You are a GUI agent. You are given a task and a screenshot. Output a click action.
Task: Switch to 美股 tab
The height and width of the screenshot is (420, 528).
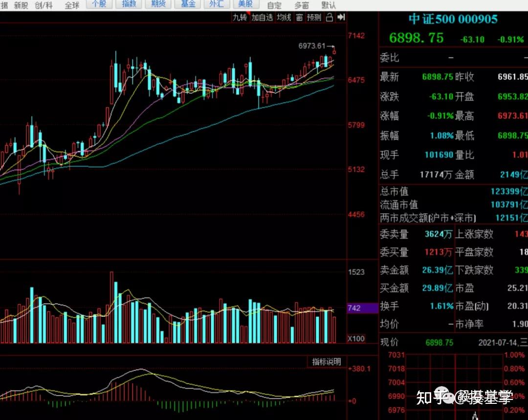tap(245, 4)
